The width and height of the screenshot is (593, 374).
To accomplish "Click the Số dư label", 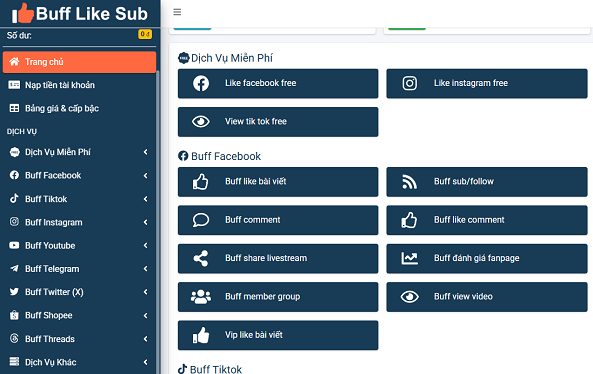I will (x=19, y=36).
